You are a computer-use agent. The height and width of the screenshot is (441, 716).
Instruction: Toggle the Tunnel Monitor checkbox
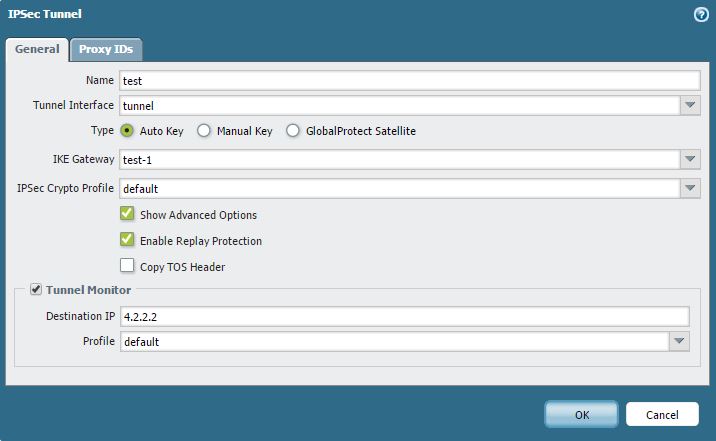point(36,289)
